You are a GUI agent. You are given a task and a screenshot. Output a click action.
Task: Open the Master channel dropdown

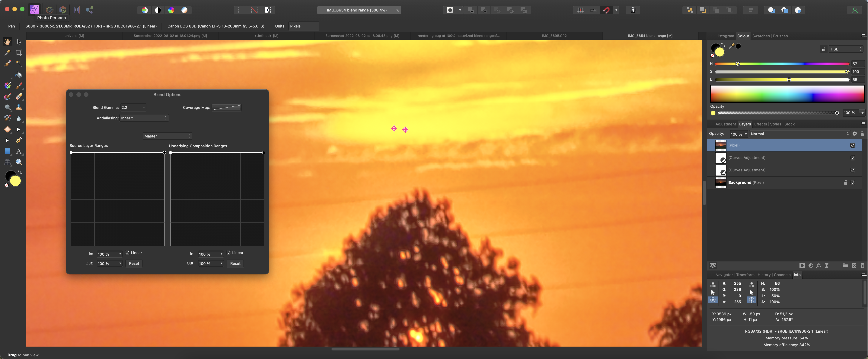pos(167,136)
